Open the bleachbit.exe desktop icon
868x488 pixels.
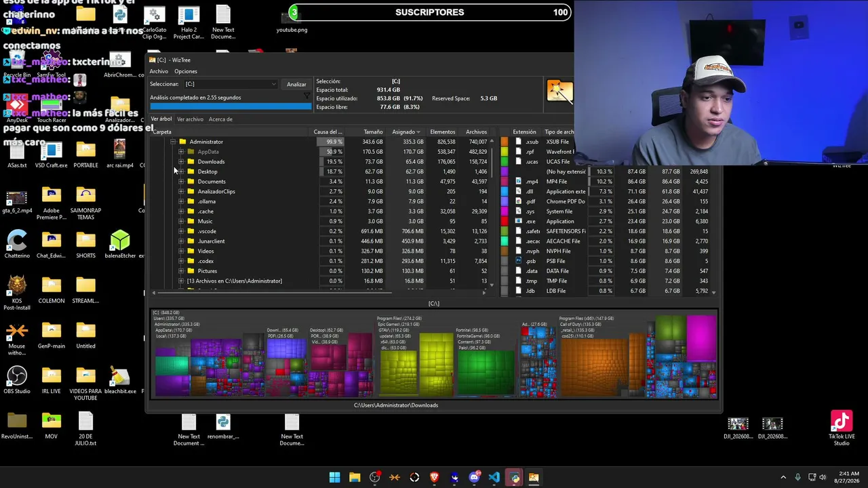pos(120,380)
